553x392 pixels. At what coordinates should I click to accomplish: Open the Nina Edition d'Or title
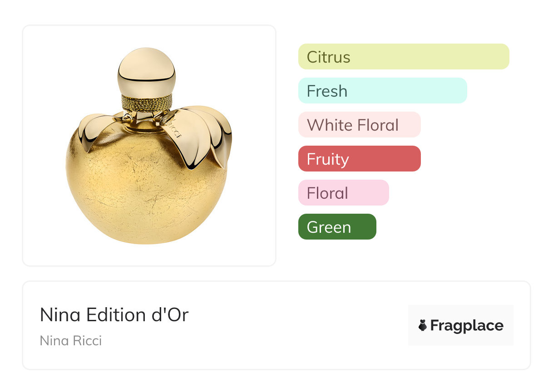coord(114,315)
